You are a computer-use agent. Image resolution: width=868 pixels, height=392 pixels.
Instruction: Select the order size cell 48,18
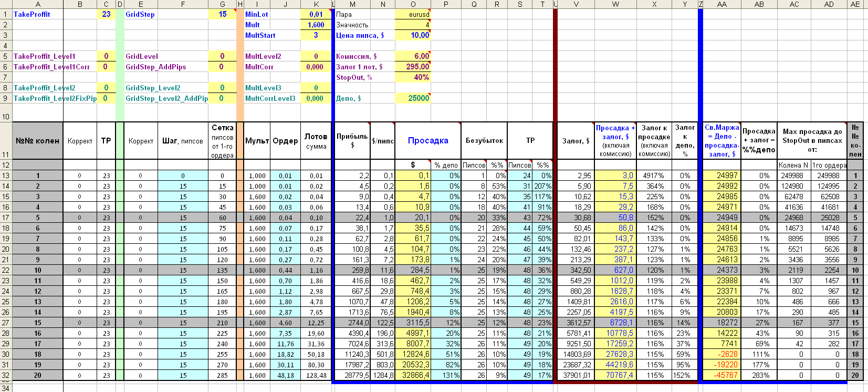coord(285,375)
